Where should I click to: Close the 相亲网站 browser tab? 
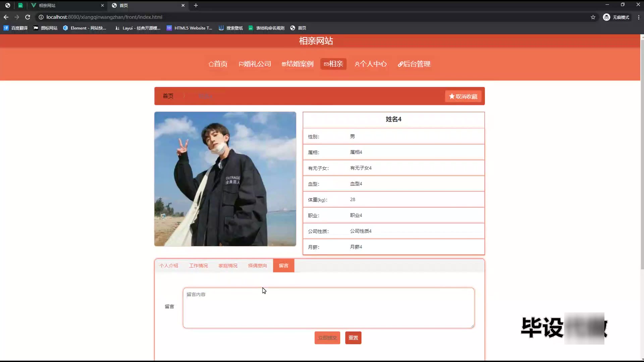(102, 5)
